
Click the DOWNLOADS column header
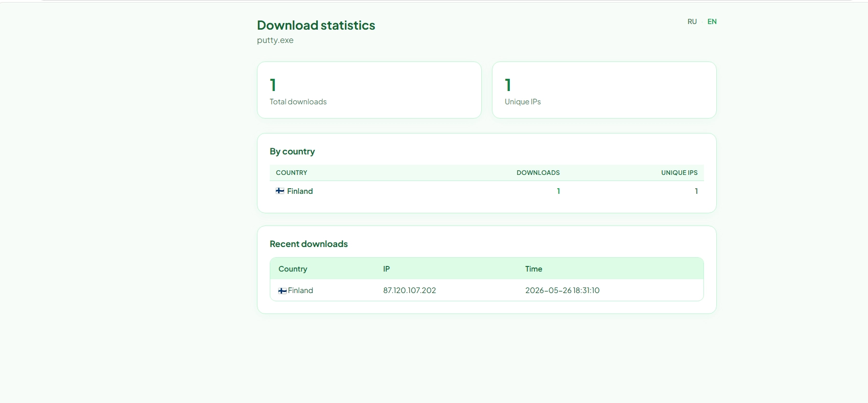538,173
